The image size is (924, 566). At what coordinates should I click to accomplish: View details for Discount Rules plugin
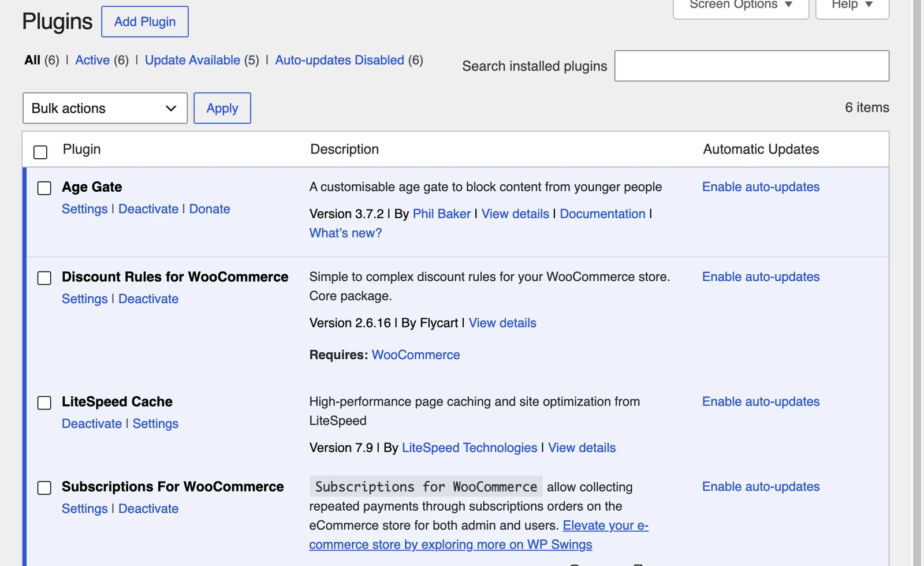(502, 323)
